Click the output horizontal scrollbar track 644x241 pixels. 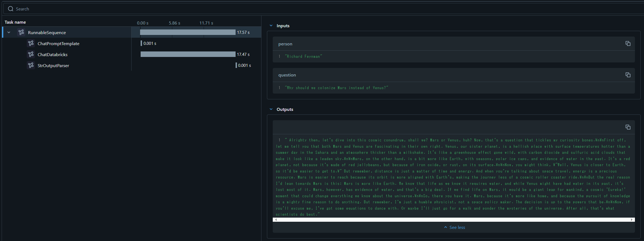click(x=454, y=220)
